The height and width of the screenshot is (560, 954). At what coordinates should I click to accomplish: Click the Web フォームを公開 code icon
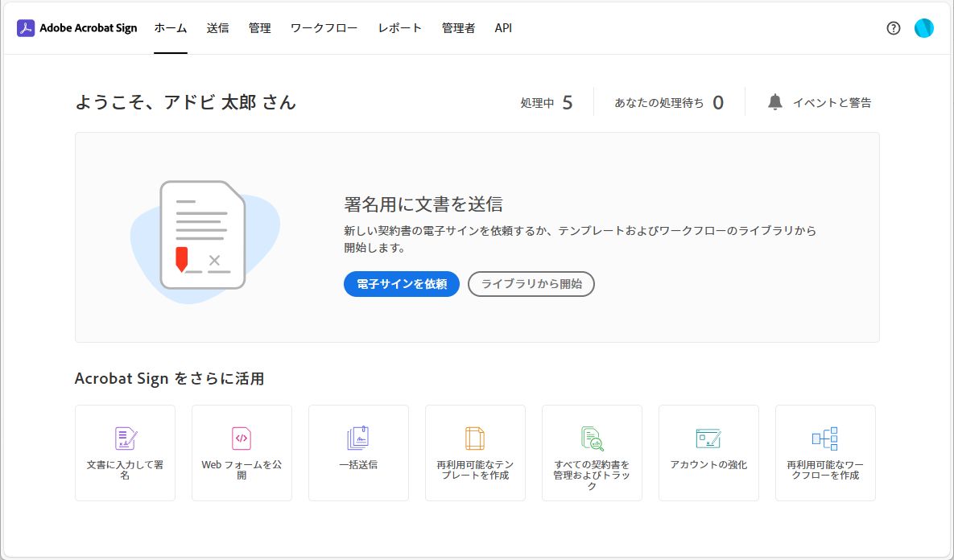click(242, 439)
